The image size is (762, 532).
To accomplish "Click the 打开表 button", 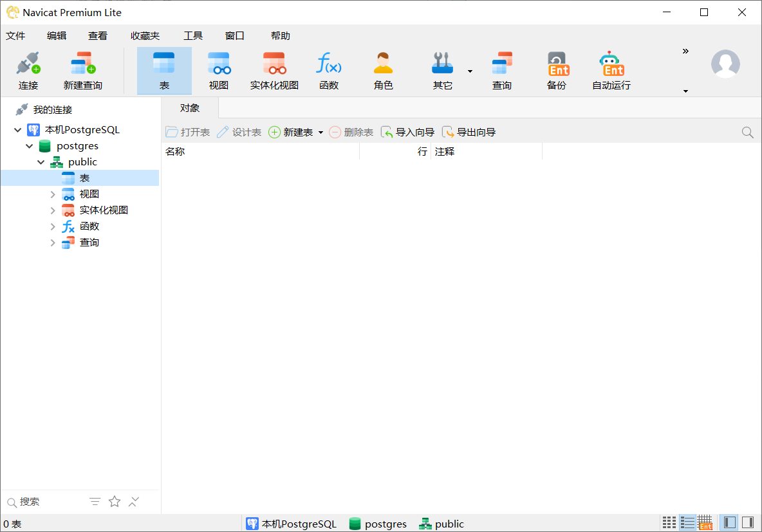I will point(187,132).
